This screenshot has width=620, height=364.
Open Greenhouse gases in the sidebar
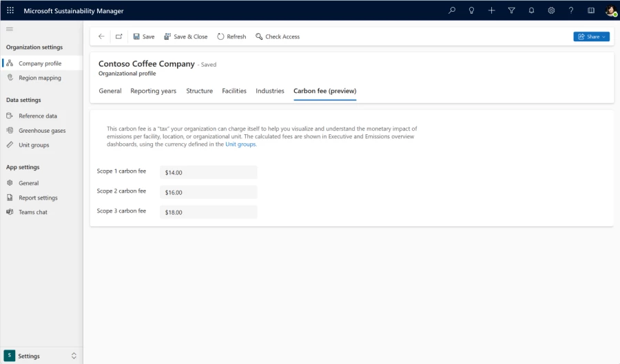[x=42, y=131]
